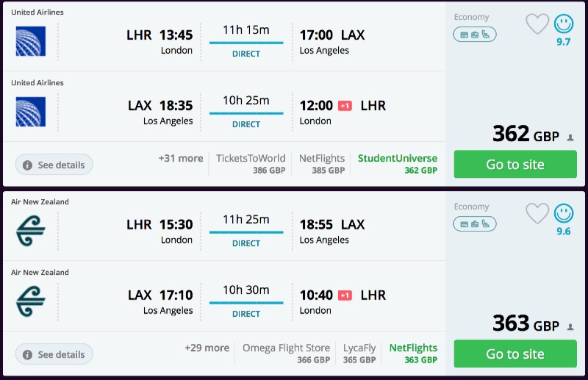Click United Airlines logo on outbound flight
The image size is (588, 380).
click(30, 42)
